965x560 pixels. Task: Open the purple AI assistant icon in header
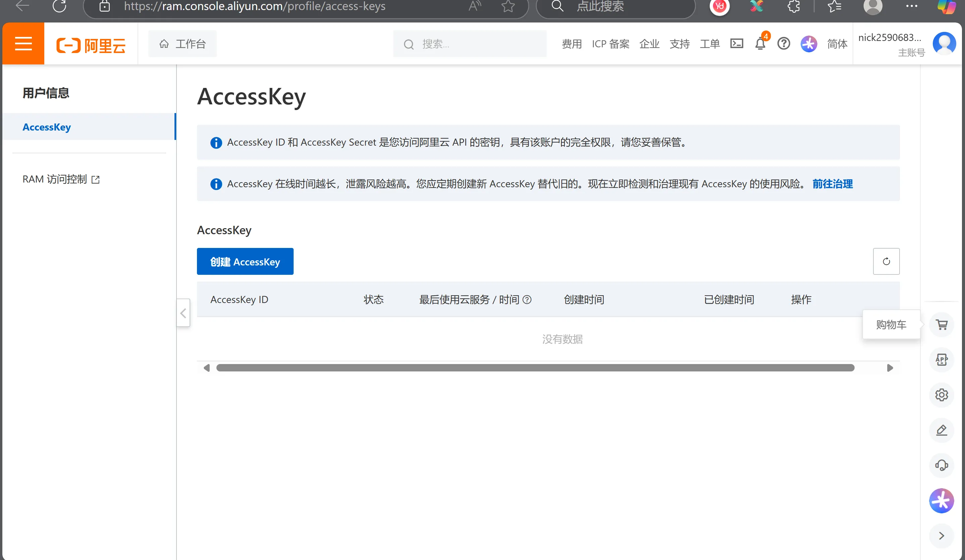coord(808,44)
